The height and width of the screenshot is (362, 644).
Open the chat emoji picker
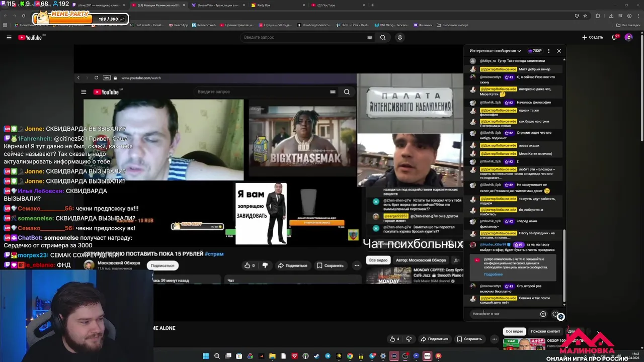[x=543, y=314]
